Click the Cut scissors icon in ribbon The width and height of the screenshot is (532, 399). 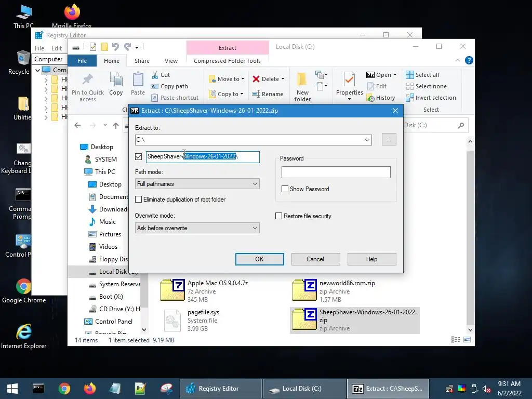[x=155, y=75]
